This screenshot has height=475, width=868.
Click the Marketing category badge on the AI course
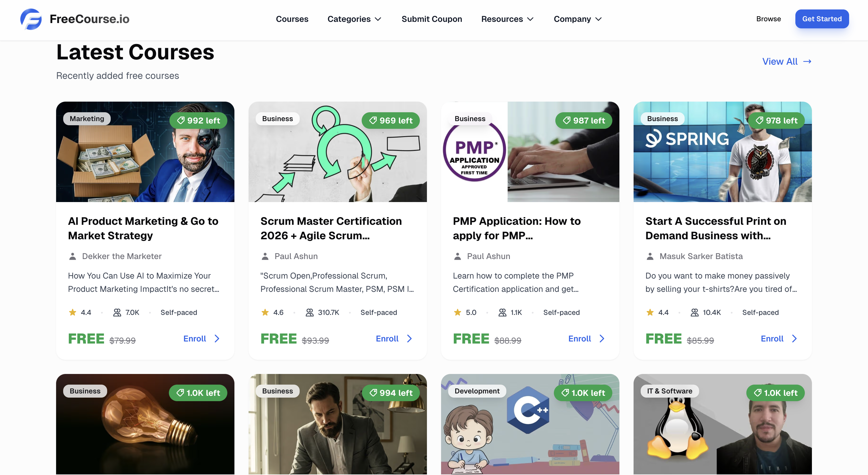coord(87,118)
